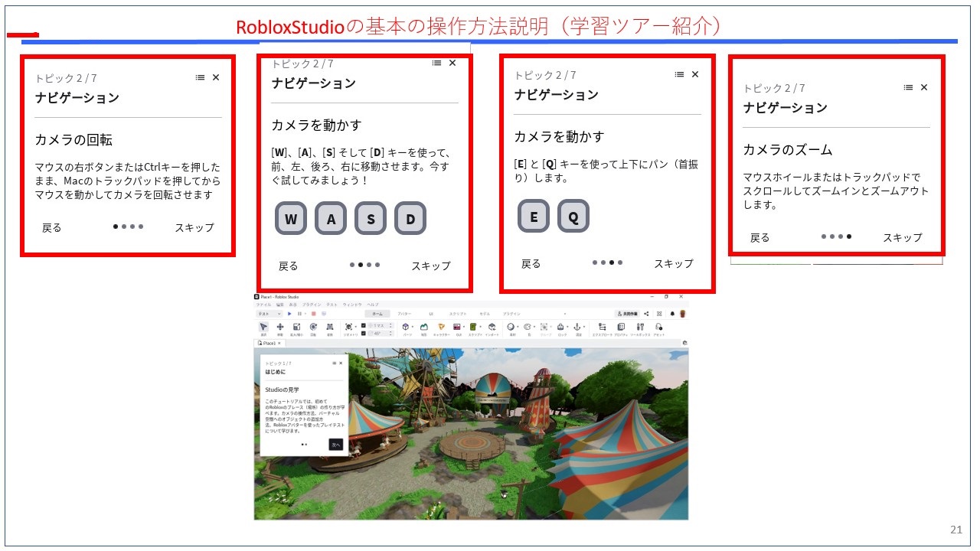980x551 pixels.
Task: Click スキップ on the W A S D card
Action: click(x=431, y=266)
